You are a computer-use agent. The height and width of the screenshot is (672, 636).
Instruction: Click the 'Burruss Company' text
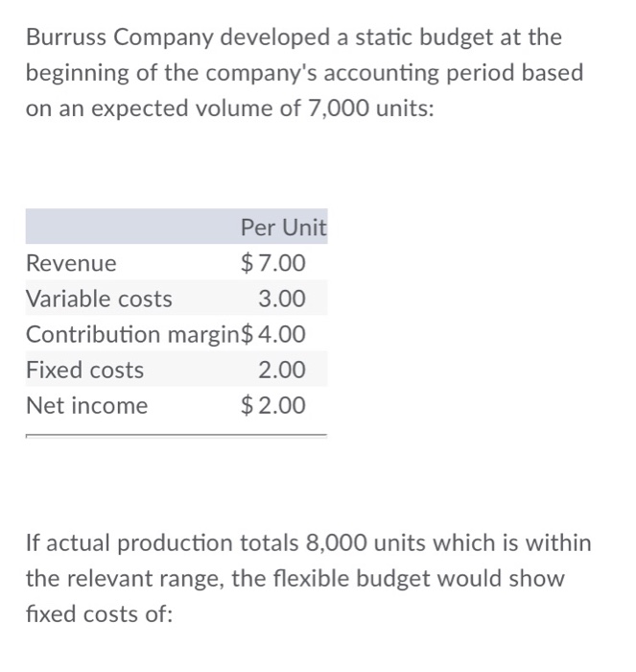(120, 37)
